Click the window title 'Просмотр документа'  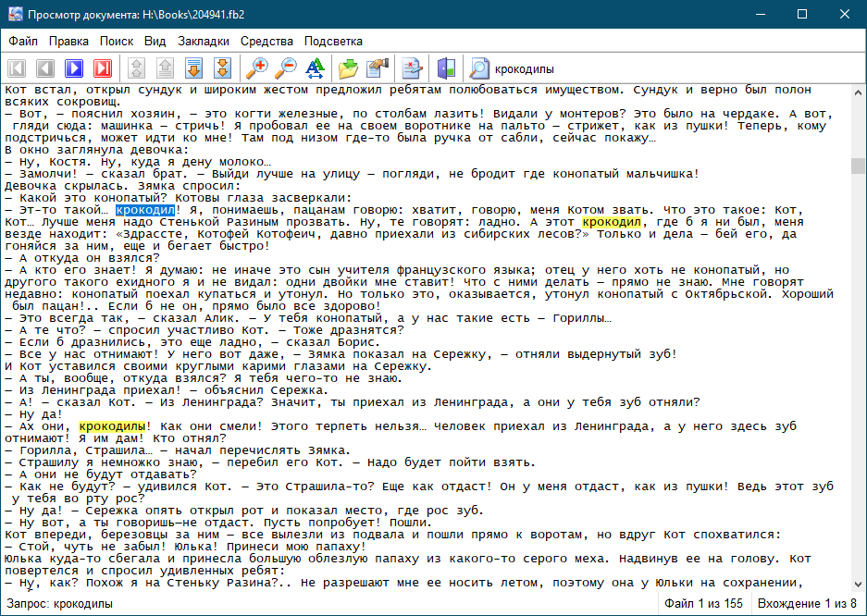pos(136,15)
